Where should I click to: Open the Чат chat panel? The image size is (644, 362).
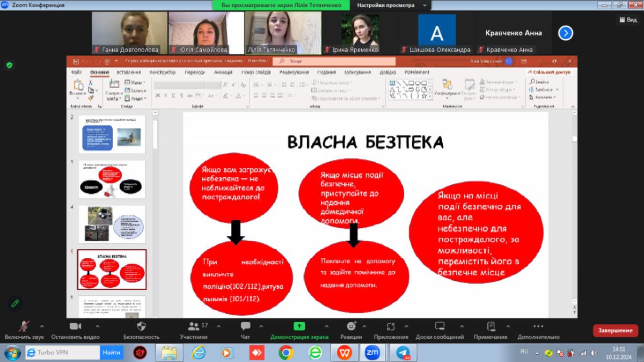coord(246,327)
